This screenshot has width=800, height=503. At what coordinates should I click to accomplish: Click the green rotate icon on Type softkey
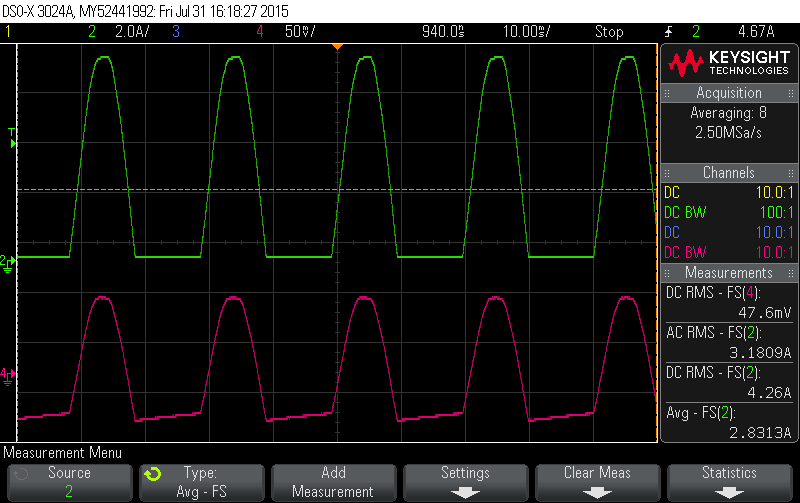(153, 474)
